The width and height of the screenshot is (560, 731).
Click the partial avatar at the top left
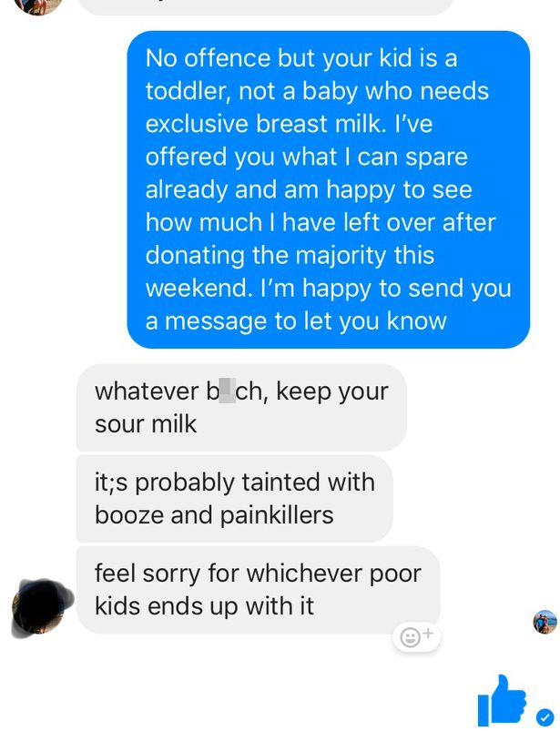[x=38, y=6]
